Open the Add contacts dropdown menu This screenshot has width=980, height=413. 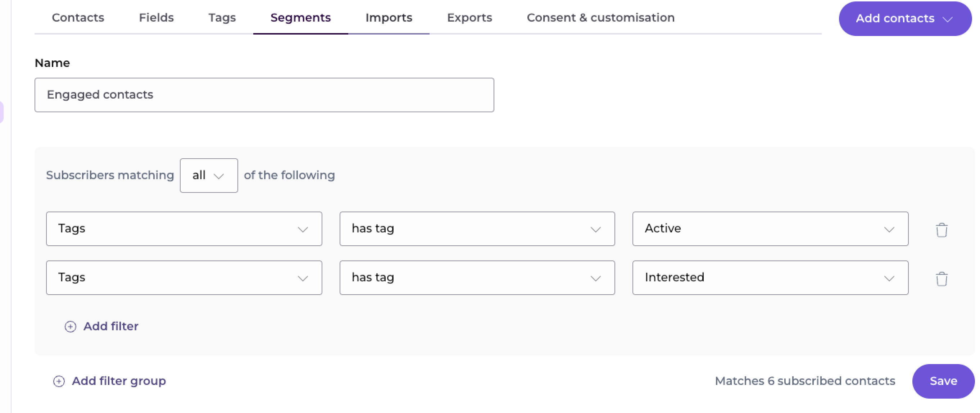[904, 18]
